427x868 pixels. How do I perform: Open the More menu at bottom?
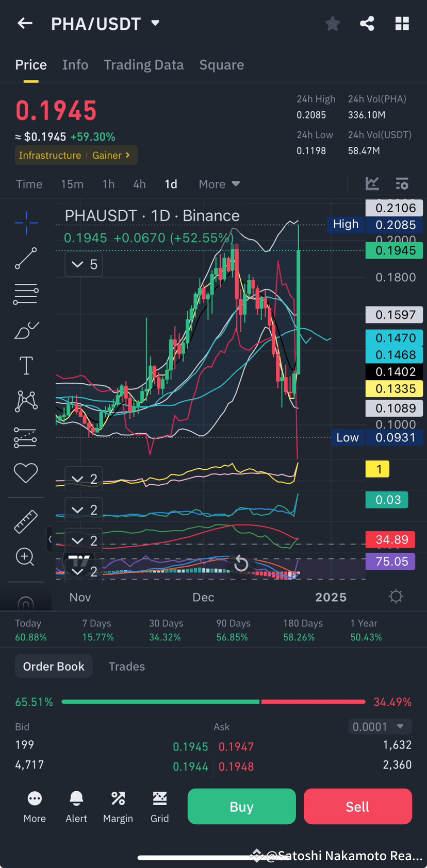point(35,807)
